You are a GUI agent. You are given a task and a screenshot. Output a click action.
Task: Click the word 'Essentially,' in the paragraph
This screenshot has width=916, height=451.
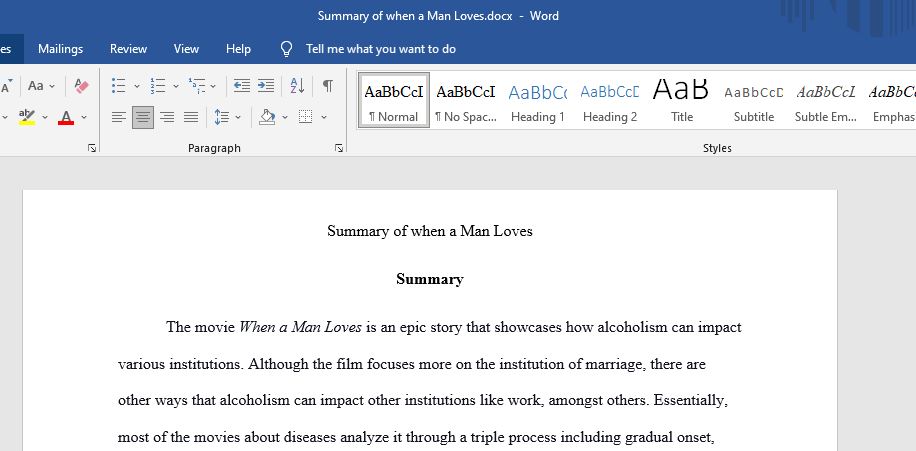691,401
